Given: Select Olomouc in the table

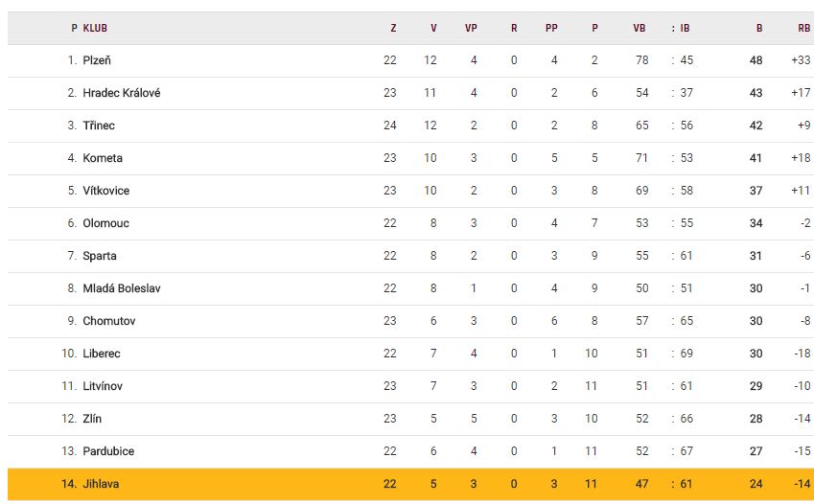Looking at the screenshot, I should coord(105,223).
